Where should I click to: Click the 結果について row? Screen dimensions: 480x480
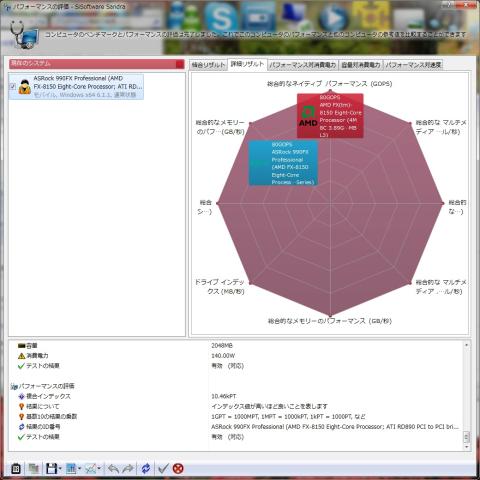tap(236, 406)
